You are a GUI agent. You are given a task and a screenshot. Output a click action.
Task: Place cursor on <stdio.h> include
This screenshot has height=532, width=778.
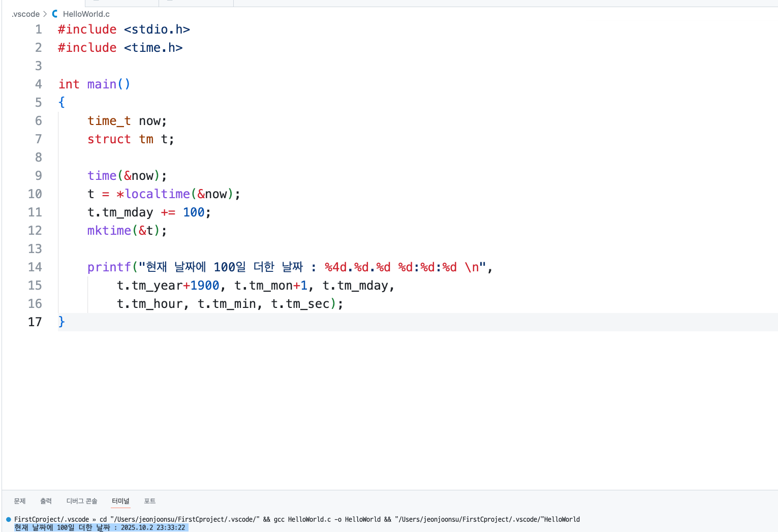[x=157, y=29]
